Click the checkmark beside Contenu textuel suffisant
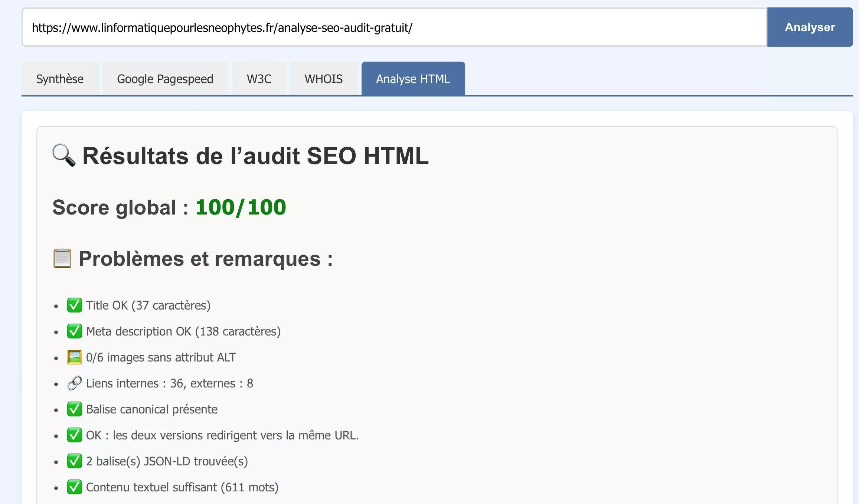 75,487
